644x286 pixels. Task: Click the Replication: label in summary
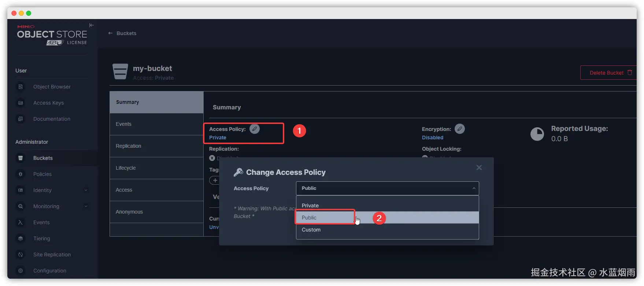pyautogui.click(x=224, y=149)
